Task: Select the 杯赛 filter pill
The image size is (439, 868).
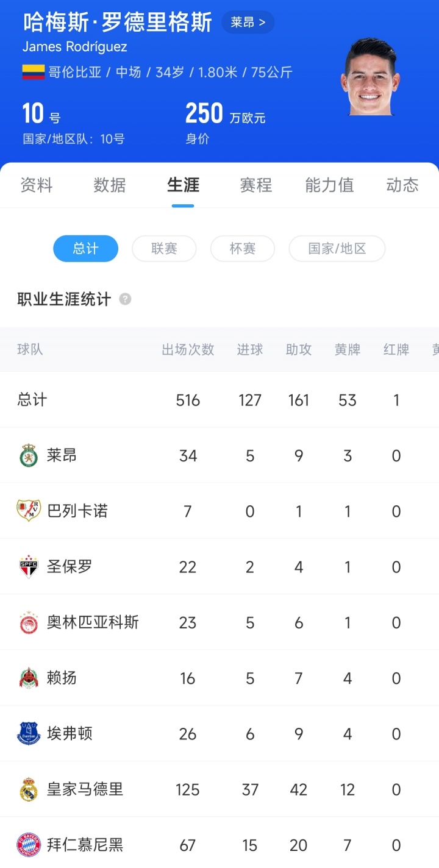Action: click(x=243, y=249)
